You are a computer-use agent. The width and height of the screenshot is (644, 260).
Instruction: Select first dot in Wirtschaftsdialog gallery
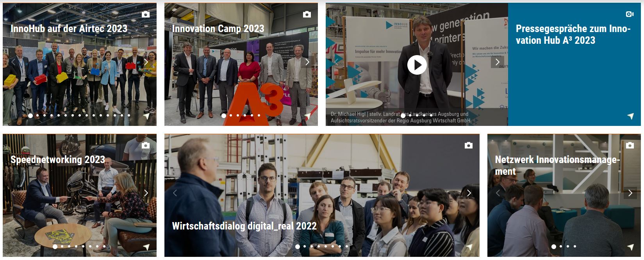(x=298, y=246)
